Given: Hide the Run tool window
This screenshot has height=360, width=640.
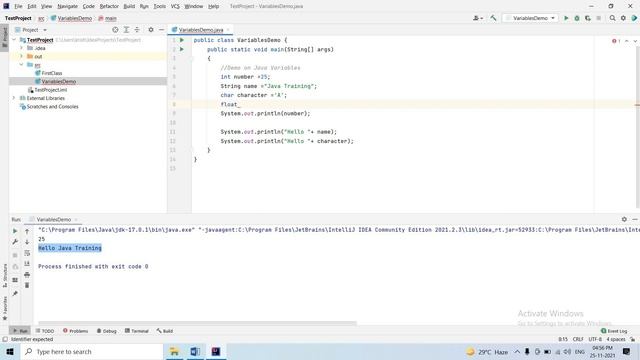Looking at the screenshot, I should coord(635,219).
